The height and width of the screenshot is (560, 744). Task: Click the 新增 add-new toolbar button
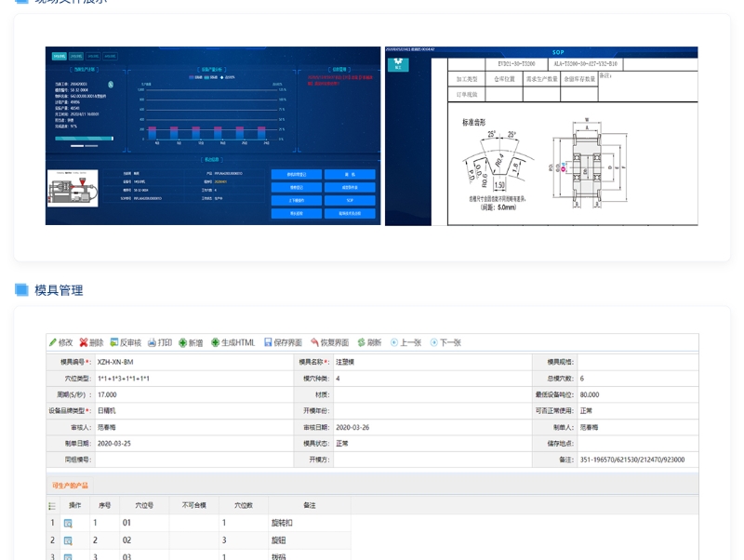click(191, 342)
